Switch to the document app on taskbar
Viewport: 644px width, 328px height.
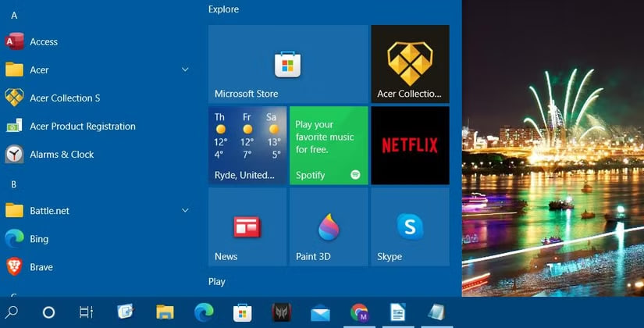click(397, 312)
